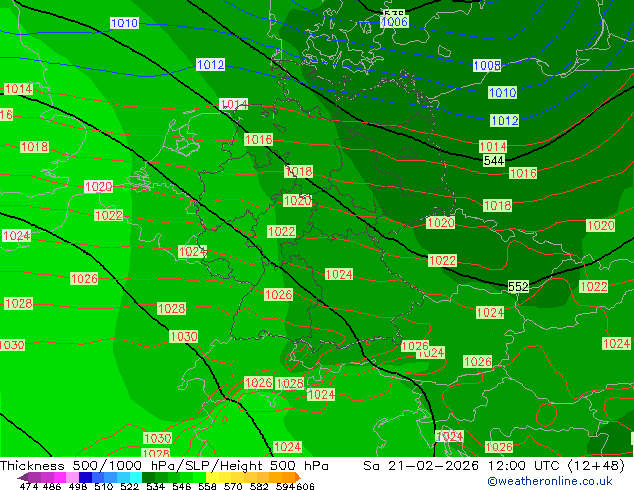The height and width of the screenshot is (490, 634).
Task: Click the cyan legend swatch
Action: pyautogui.click(x=136, y=477)
